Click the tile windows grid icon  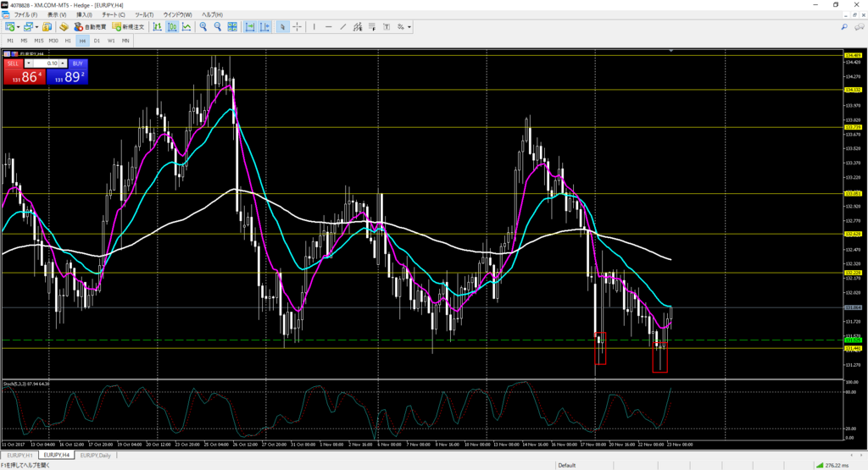pyautogui.click(x=232, y=26)
